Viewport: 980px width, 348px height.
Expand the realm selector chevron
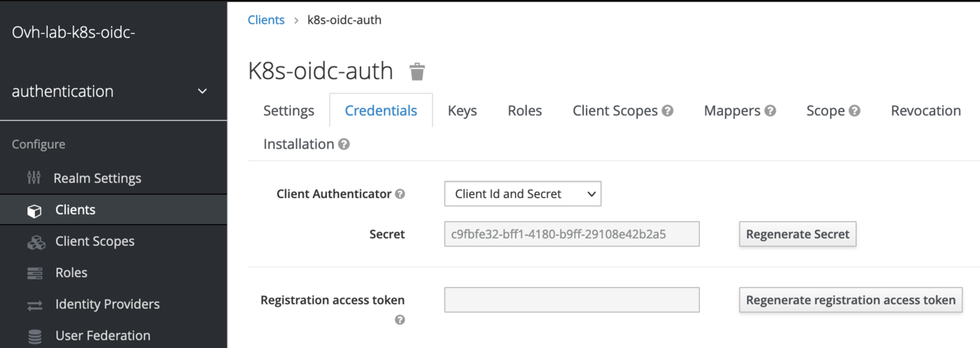202,92
